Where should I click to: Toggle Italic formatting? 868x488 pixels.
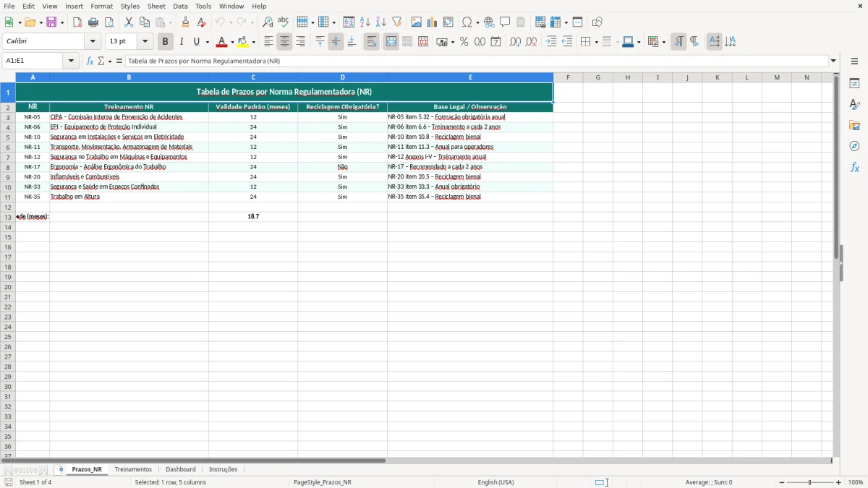click(x=182, y=42)
